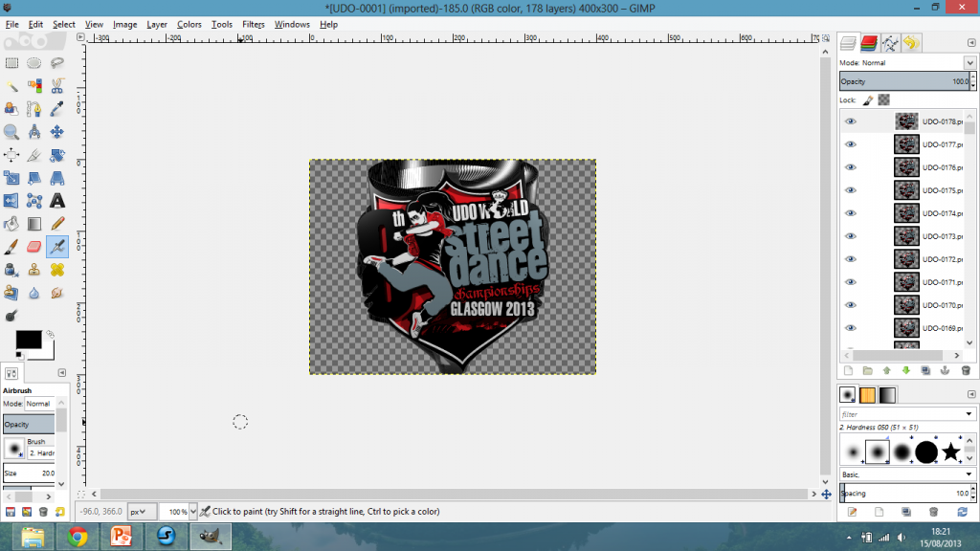This screenshot has width=980, height=551.
Task: Switch to the Gradients tab
Action: click(x=887, y=395)
